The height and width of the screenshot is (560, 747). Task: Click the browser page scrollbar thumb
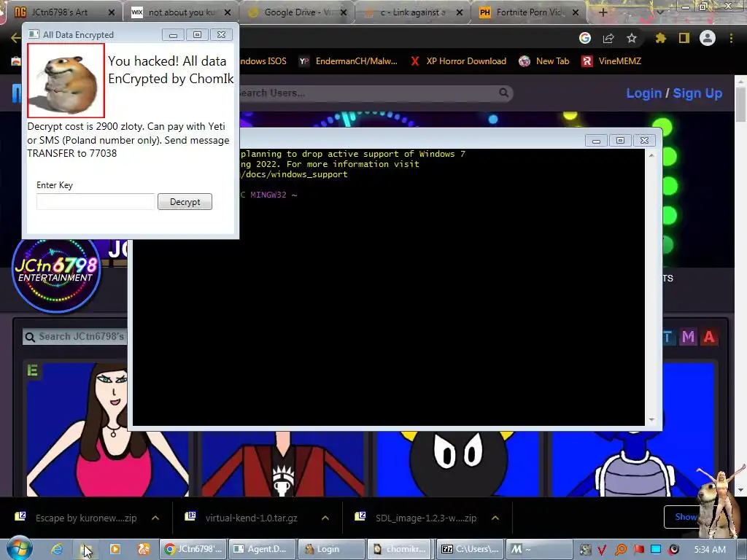point(740,104)
